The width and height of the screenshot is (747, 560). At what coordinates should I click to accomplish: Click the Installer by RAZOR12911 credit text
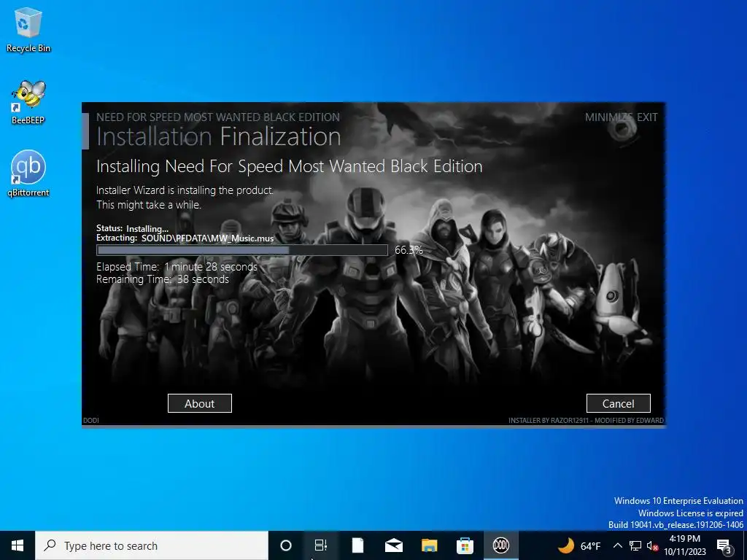pyautogui.click(x=586, y=421)
